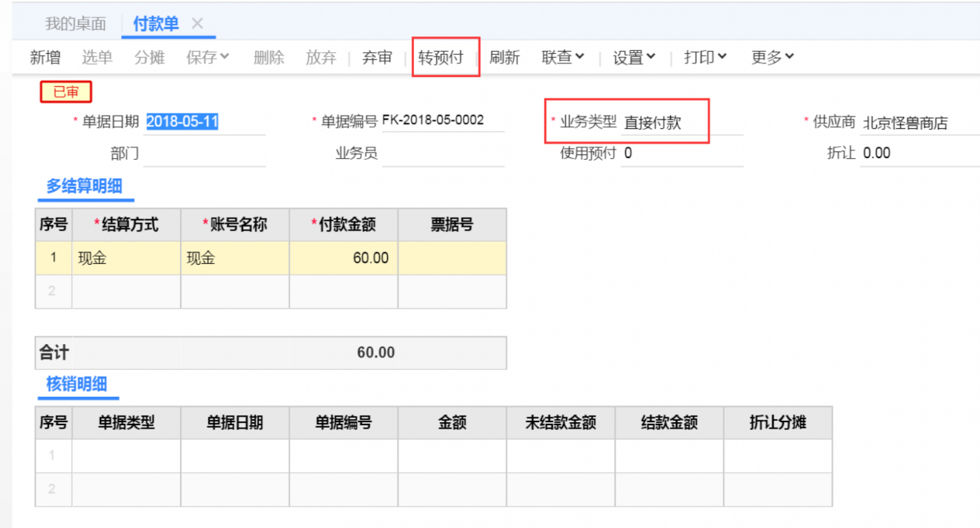The width and height of the screenshot is (980, 528).
Task: Click the 单据编号 column header in 核销明细
Action: tap(344, 423)
